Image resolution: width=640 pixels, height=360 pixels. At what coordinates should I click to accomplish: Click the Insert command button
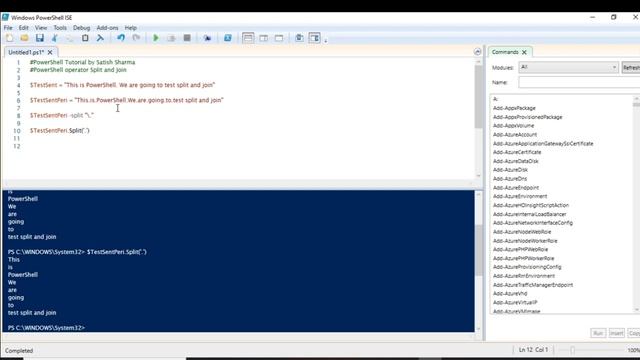click(x=616, y=333)
